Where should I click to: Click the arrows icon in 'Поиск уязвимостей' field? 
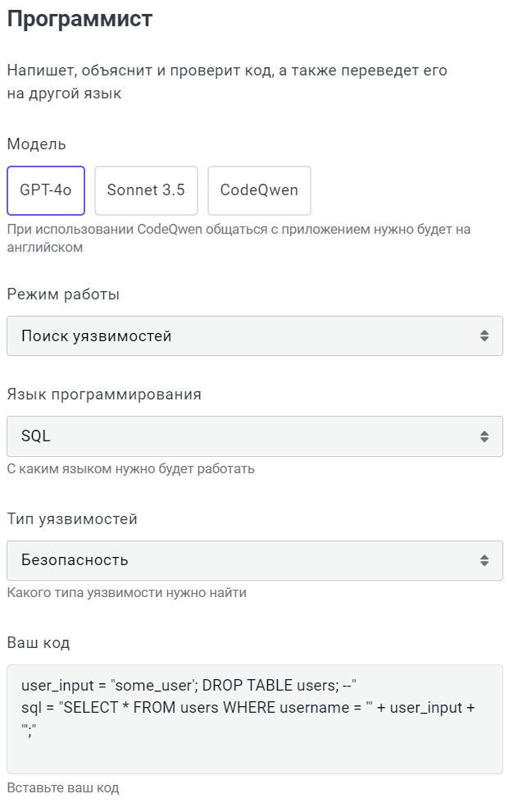(x=484, y=336)
